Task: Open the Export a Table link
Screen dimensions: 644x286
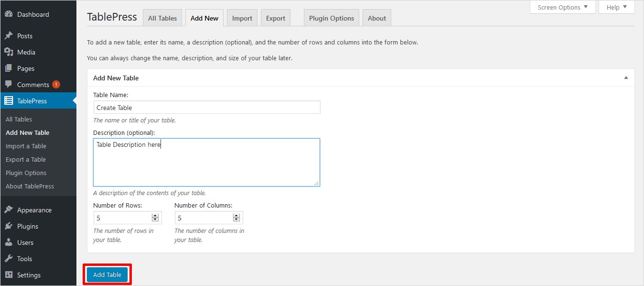Action: click(26, 159)
